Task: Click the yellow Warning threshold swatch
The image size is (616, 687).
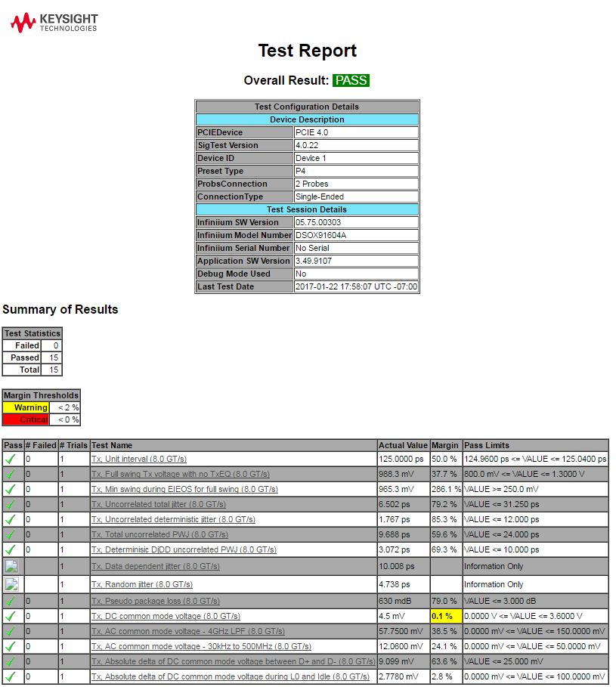Action: point(26,407)
